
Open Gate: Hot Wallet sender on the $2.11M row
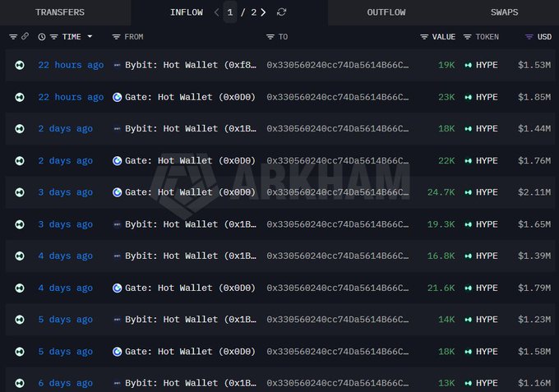point(190,192)
